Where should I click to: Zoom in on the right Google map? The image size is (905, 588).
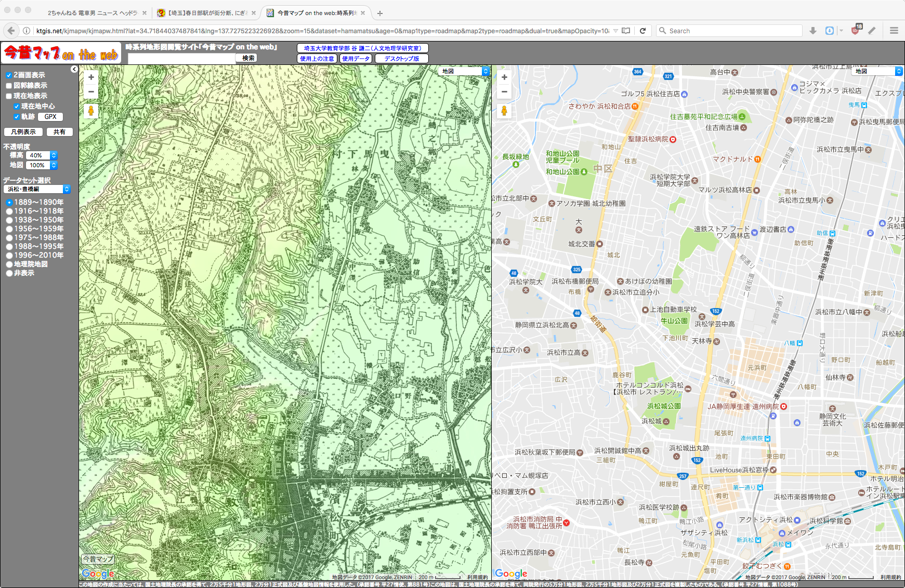[x=504, y=77]
